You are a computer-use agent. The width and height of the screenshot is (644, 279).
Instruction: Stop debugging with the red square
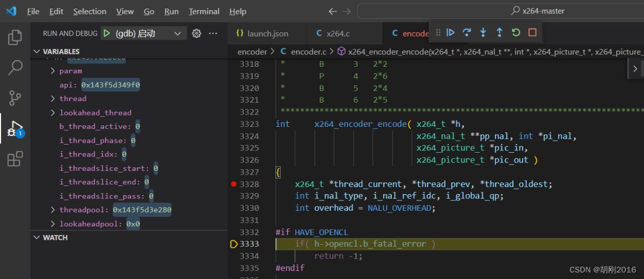click(532, 33)
